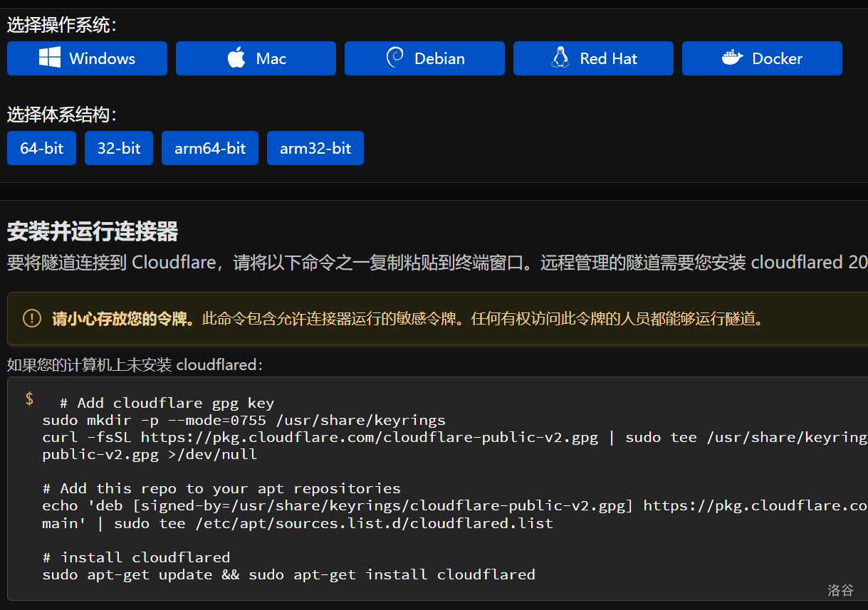Click the dollar prompt symbol in code block

[29, 399]
